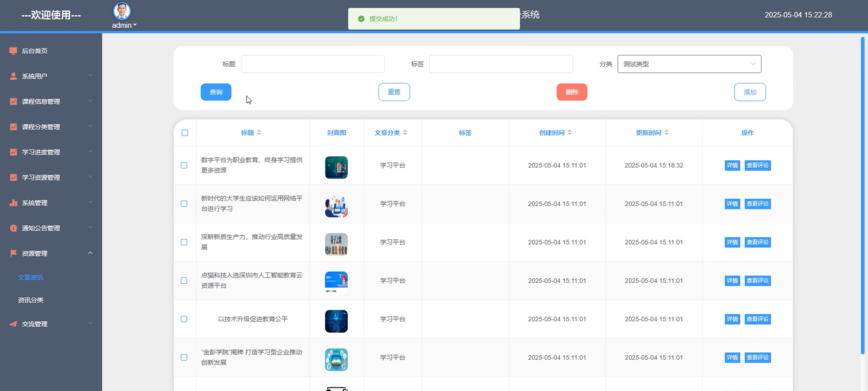Check the row "金彭学院"揭牌 checkbox

tap(184, 357)
